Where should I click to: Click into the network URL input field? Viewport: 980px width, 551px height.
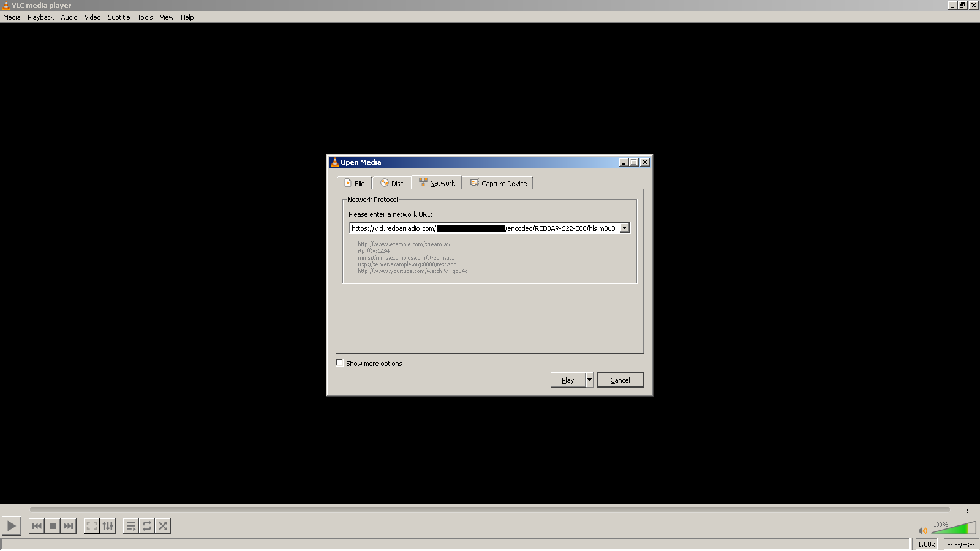(484, 228)
